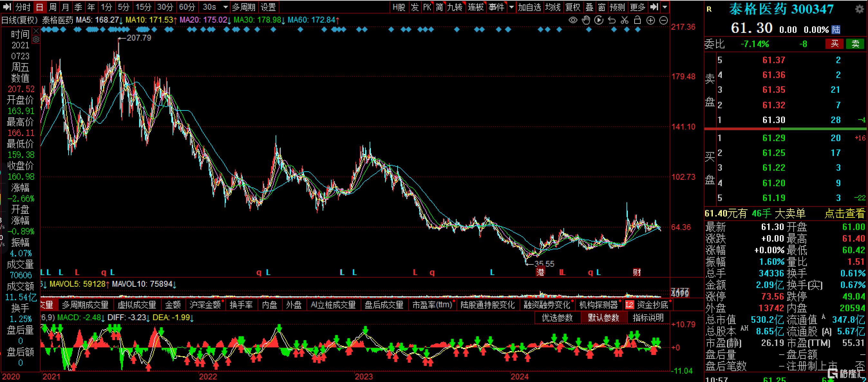Zoom in with the plus circle icon

coord(650,20)
